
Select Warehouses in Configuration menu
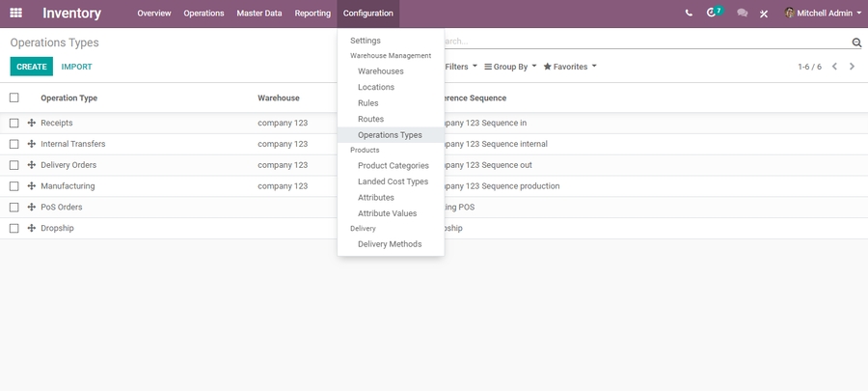click(x=380, y=71)
